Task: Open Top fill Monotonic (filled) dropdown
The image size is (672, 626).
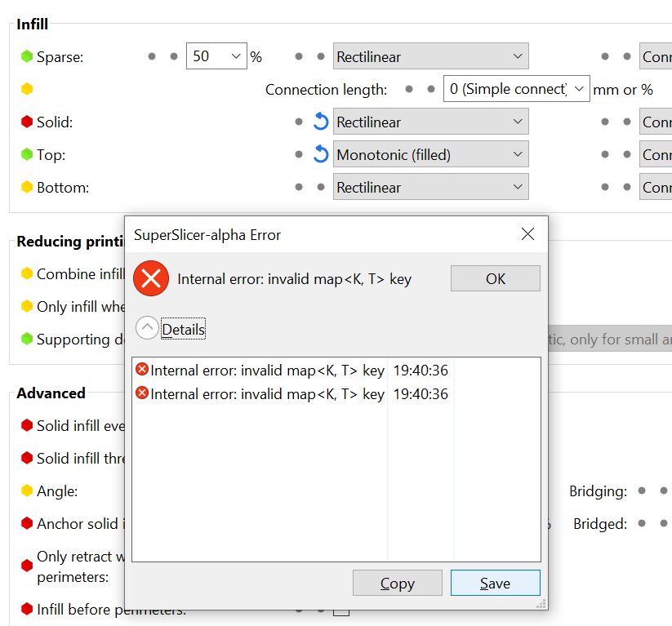Action: [x=430, y=154]
